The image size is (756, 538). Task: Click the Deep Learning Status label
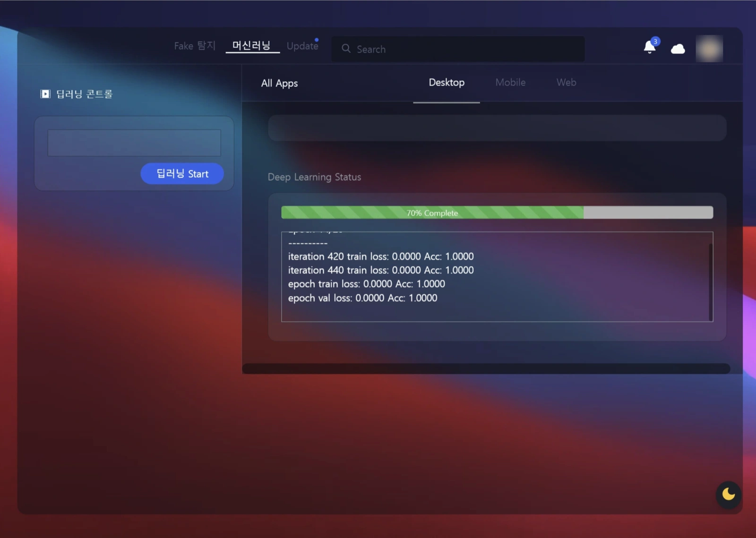[314, 177]
